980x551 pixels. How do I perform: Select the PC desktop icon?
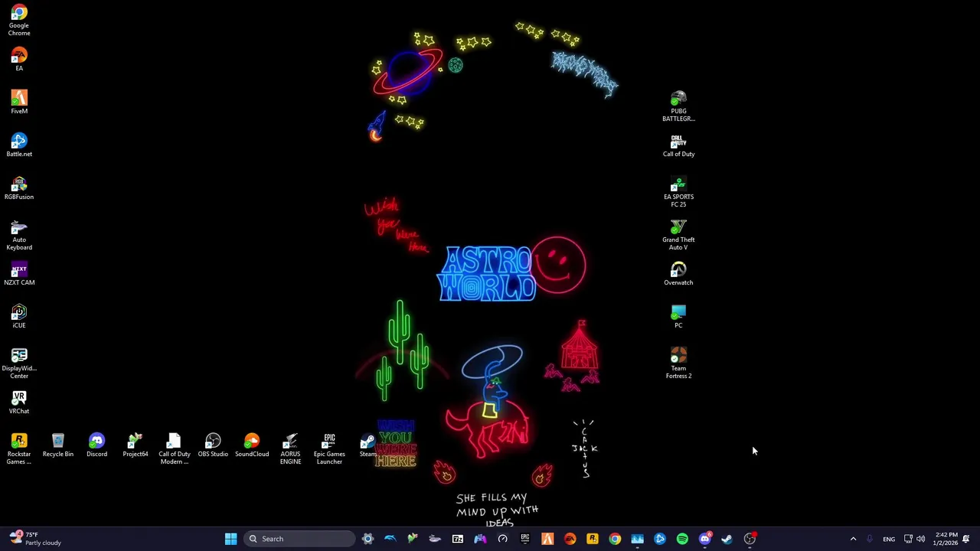pos(678,317)
